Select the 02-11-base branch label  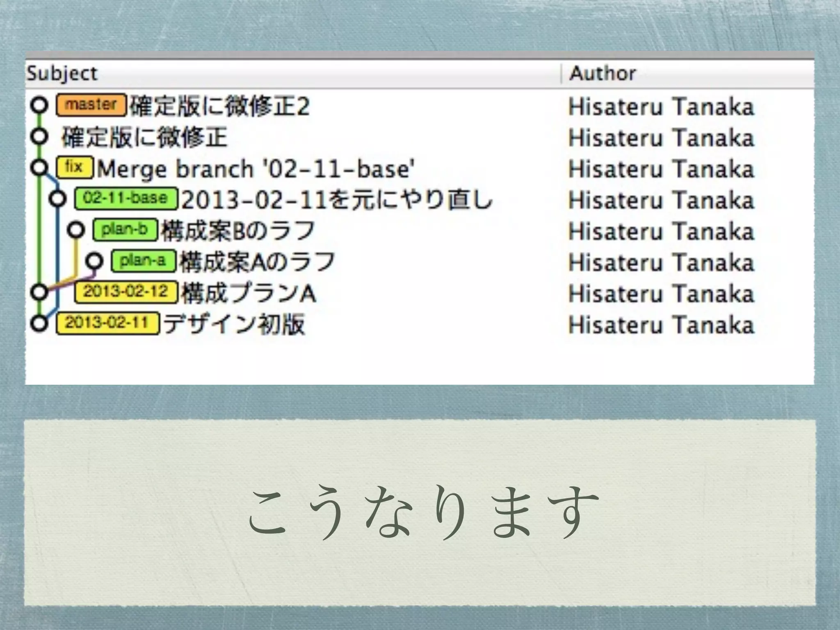[x=126, y=199]
